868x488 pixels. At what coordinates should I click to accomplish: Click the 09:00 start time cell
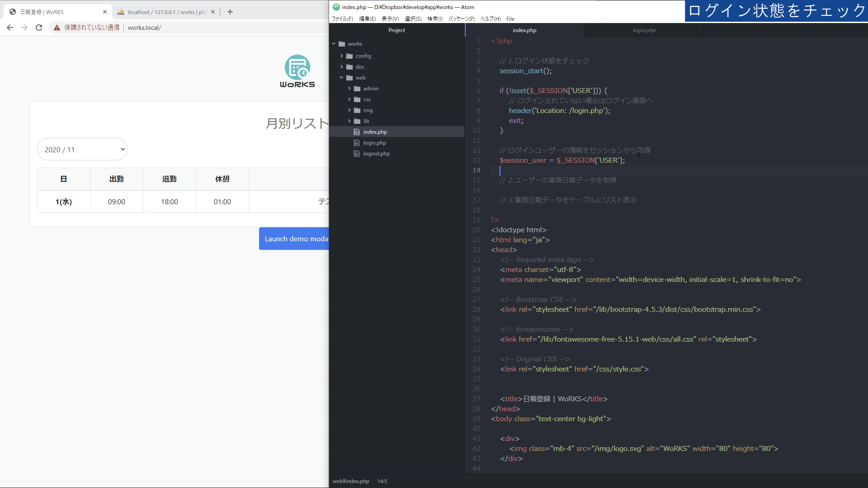point(117,202)
